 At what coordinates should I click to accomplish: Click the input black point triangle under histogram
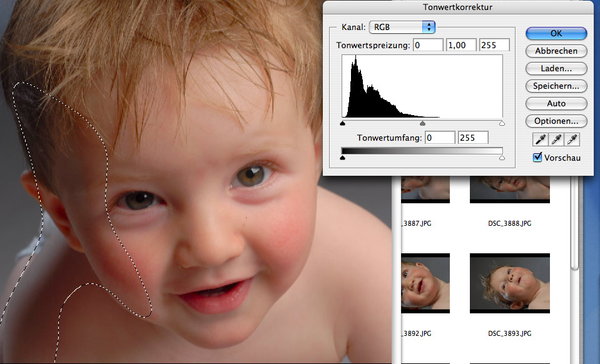pos(342,124)
